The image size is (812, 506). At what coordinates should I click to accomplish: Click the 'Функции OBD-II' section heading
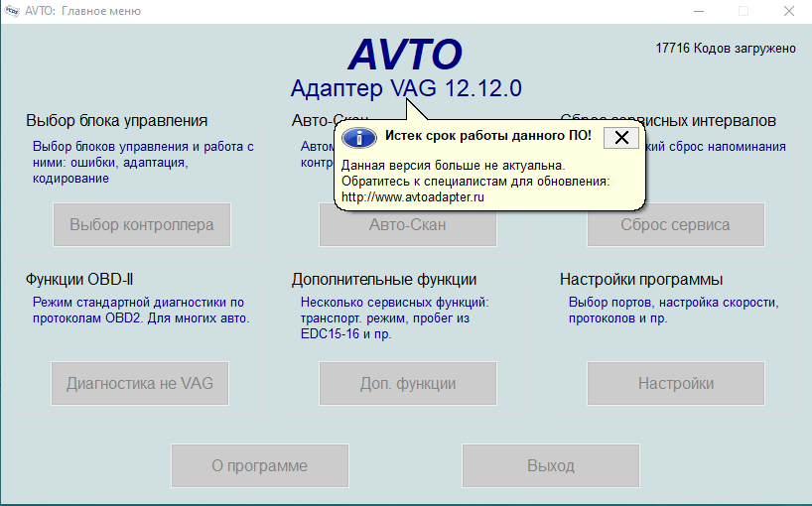[x=87, y=280]
